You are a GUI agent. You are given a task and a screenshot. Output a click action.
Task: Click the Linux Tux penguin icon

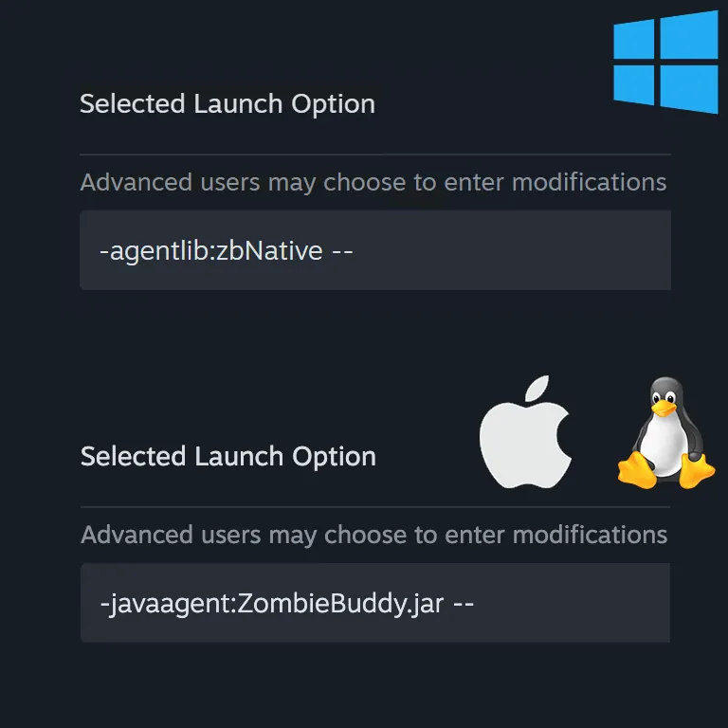(x=665, y=432)
